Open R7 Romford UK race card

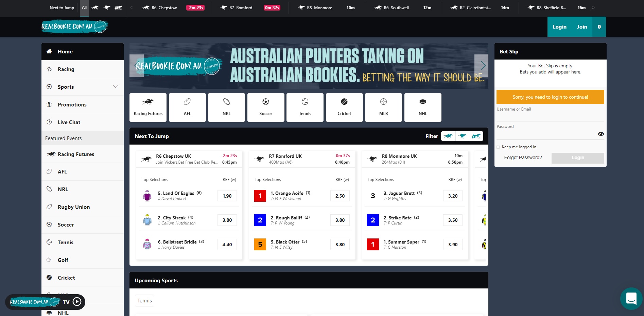302,159
